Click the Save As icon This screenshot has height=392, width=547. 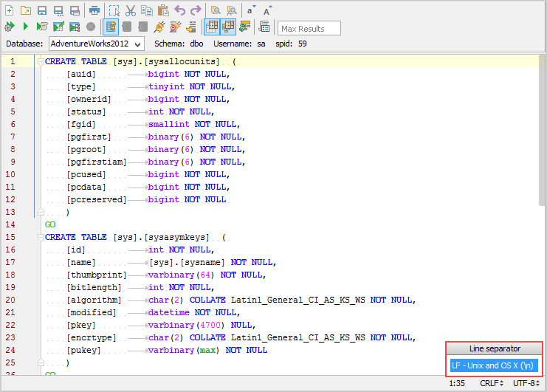pos(58,11)
